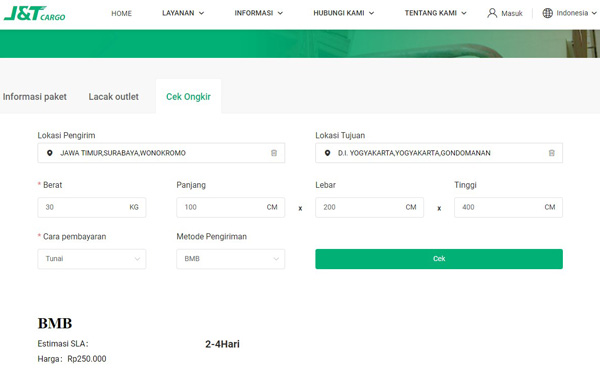Open the HOME page
Image resolution: width=600 pixels, height=369 pixels.
click(x=122, y=13)
